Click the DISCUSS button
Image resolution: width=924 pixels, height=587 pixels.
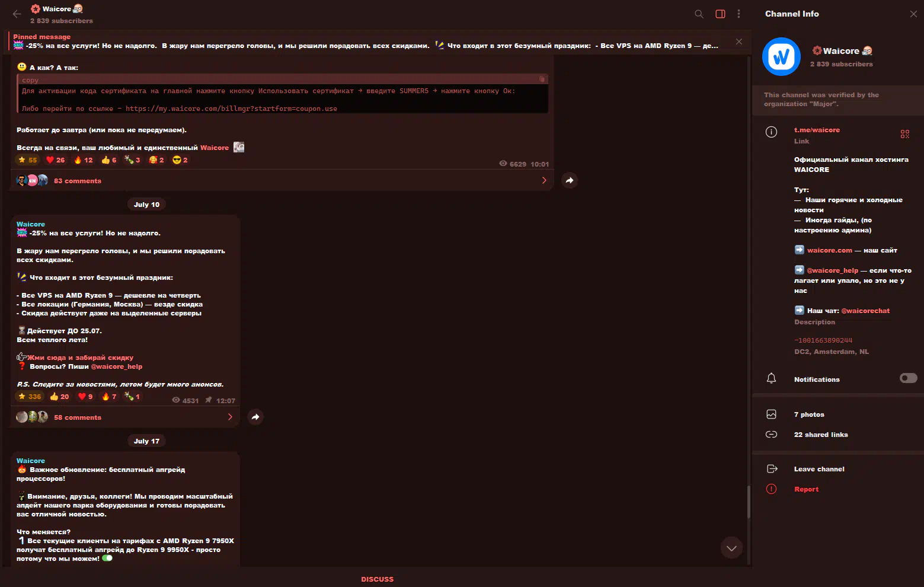[377, 579]
